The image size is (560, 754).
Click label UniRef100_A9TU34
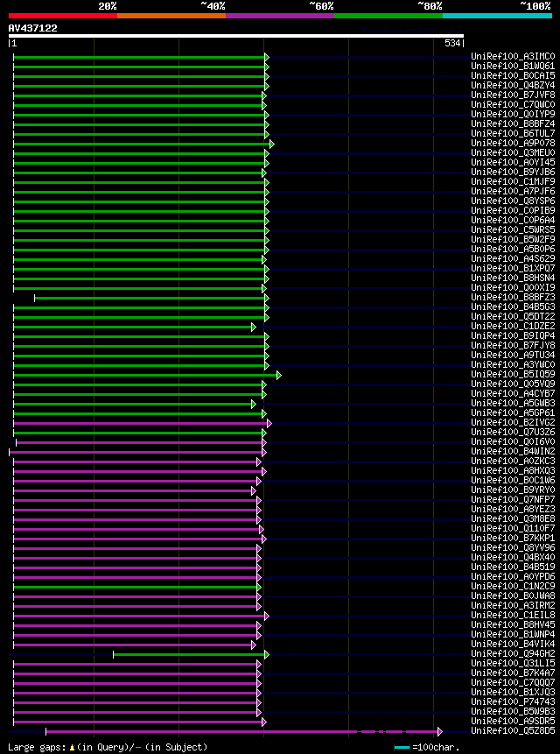513,355
